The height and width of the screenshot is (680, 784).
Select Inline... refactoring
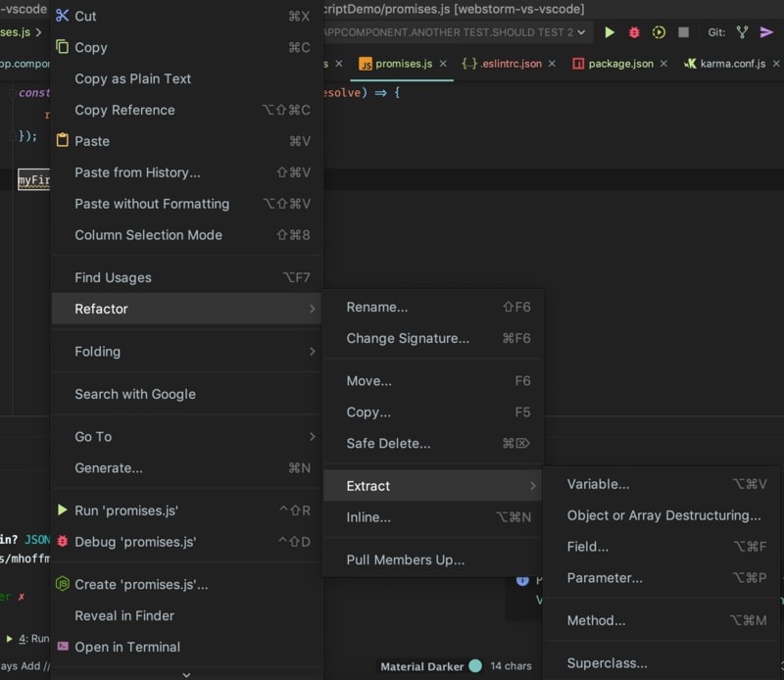click(433, 516)
